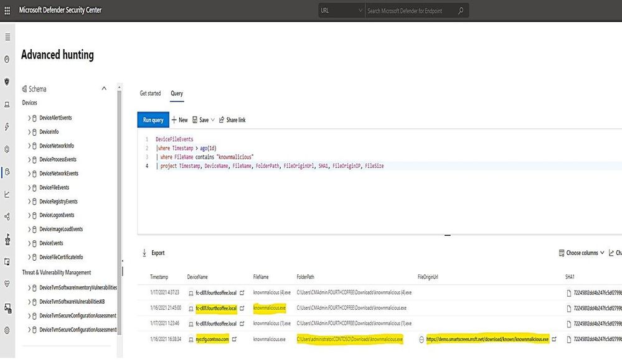This screenshot has width=622, height=364.
Task: Select DeviceImageLoadEvents schema item
Action: pos(61,229)
